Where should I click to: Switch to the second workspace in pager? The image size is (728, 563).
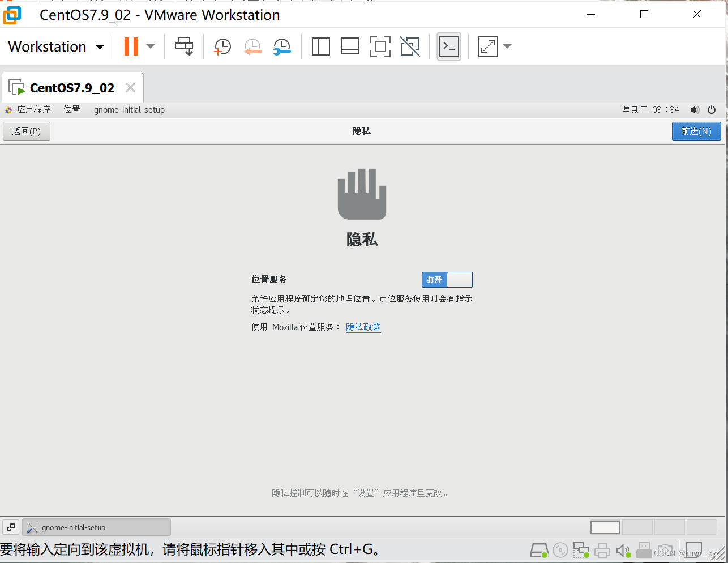(x=637, y=527)
